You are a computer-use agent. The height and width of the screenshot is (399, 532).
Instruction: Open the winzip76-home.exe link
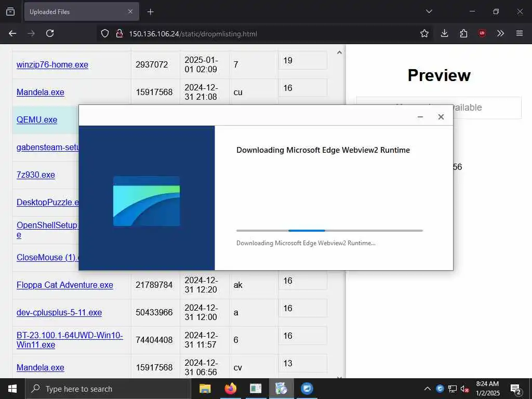pos(52,64)
